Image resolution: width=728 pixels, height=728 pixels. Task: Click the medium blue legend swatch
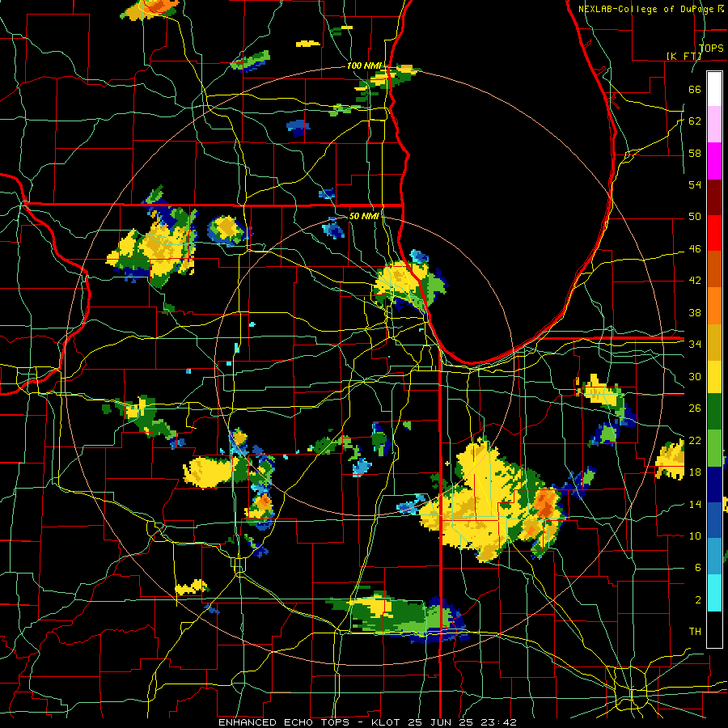[x=714, y=520]
